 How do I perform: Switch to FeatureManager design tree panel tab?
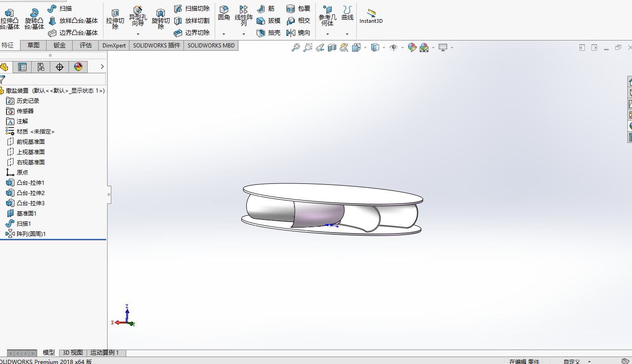coord(4,67)
